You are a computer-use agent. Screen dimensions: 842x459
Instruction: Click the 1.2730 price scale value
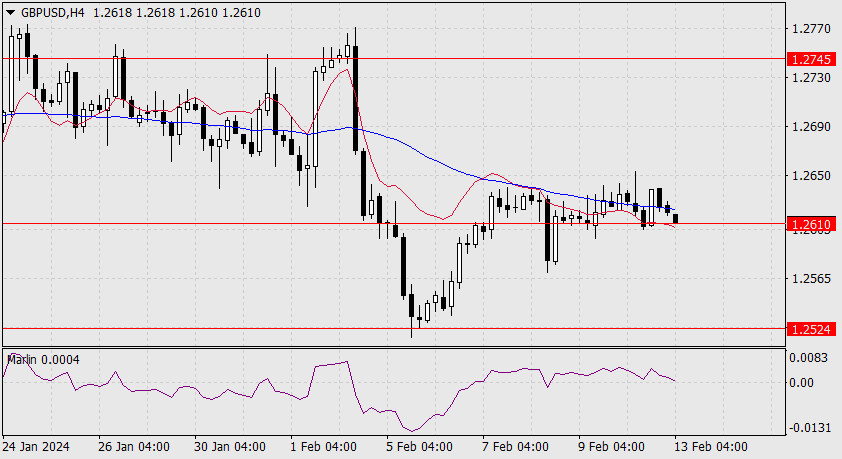[x=811, y=78]
